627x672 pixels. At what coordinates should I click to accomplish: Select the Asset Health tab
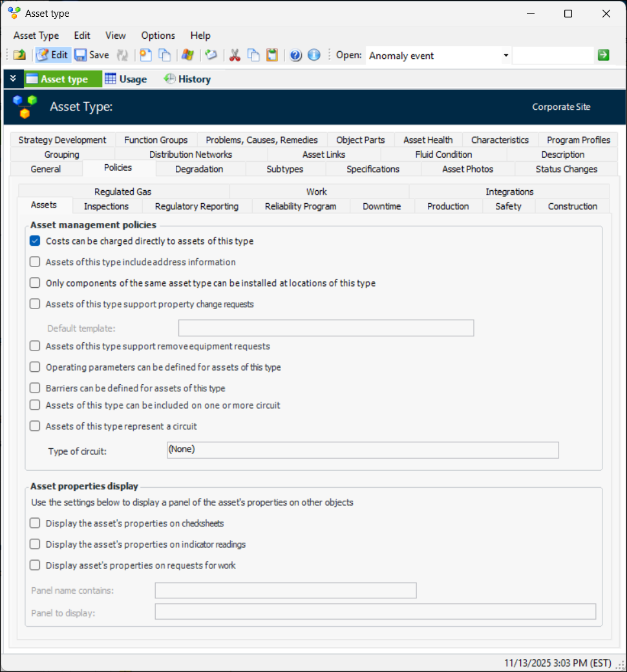427,140
